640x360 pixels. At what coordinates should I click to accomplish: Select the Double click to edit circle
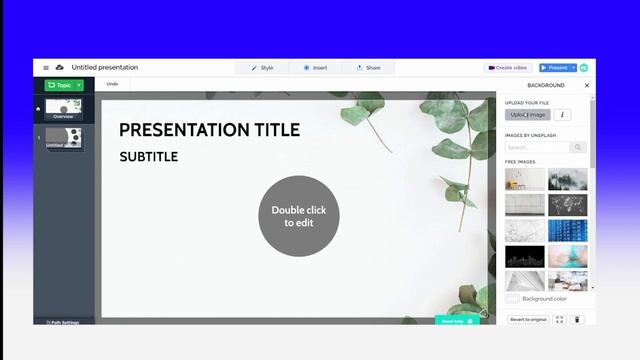pyautogui.click(x=299, y=216)
